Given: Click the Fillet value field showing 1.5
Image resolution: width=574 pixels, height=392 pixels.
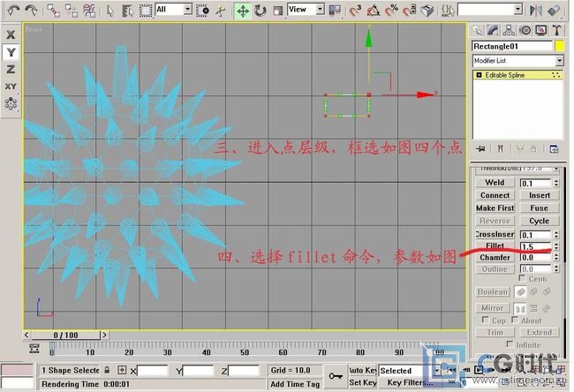Looking at the screenshot, I should click(x=535, y=246).
